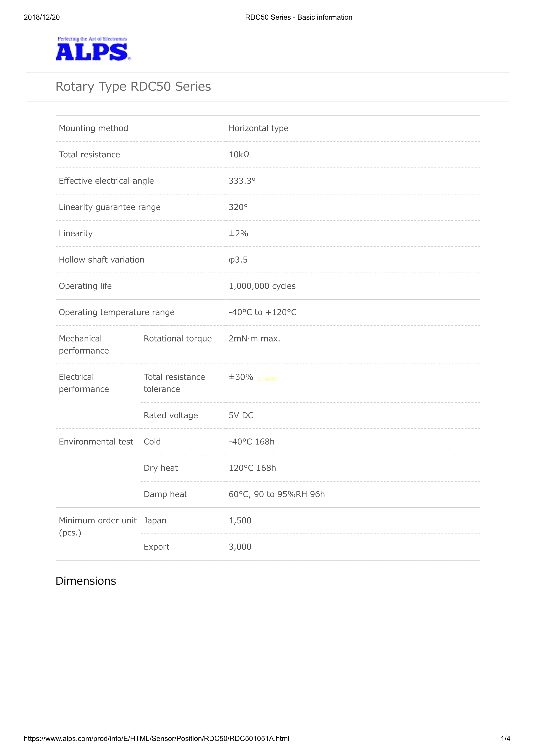Viewport: 534px width, 756px height.
Task: Click the 'RDC50 Series - Basic information' page title
Action: pyautogui.click(x=298, y=17)
